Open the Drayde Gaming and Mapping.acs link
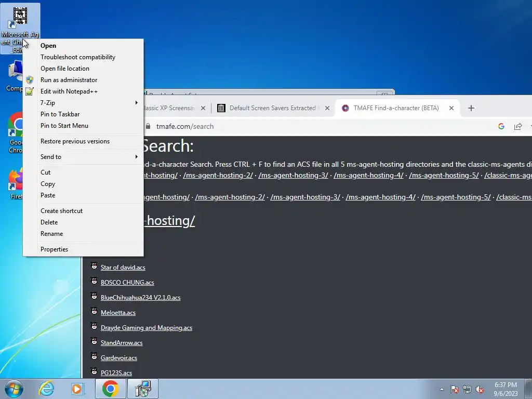The height and width of the screenshot is (399, 532). 146,328
